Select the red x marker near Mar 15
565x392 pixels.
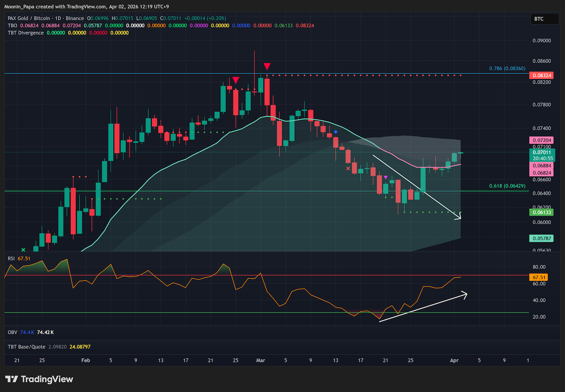tap(348, 168)
